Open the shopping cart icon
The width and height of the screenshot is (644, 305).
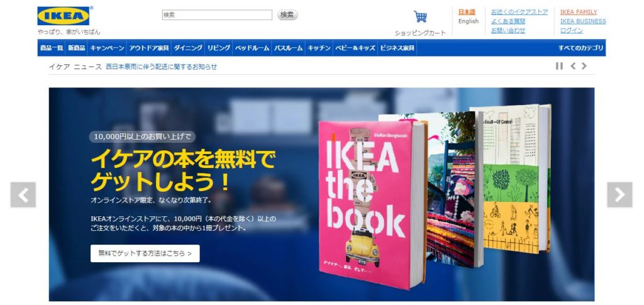(420, 17)
